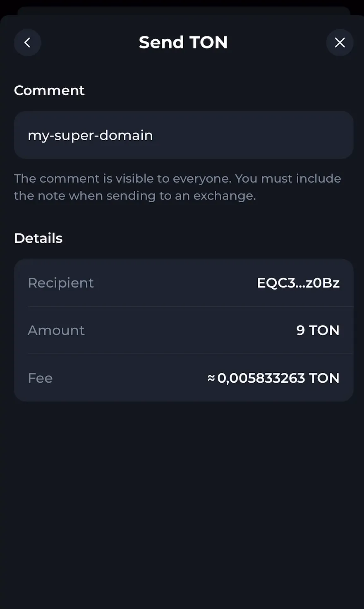Viewport: 364px width, 609px height.
Task: Click the "Fee" row label
Action: pyautogui.click(x=40, y=378)
